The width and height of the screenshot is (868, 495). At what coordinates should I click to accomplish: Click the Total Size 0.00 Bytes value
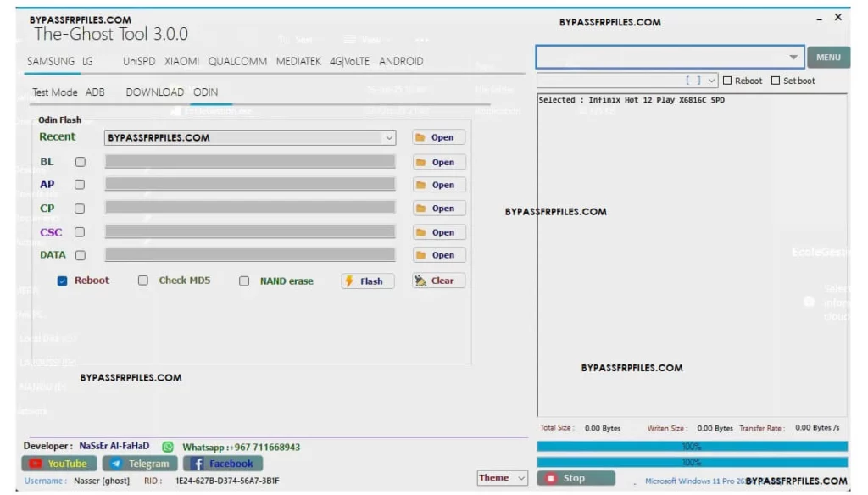[x=603, y=428]
